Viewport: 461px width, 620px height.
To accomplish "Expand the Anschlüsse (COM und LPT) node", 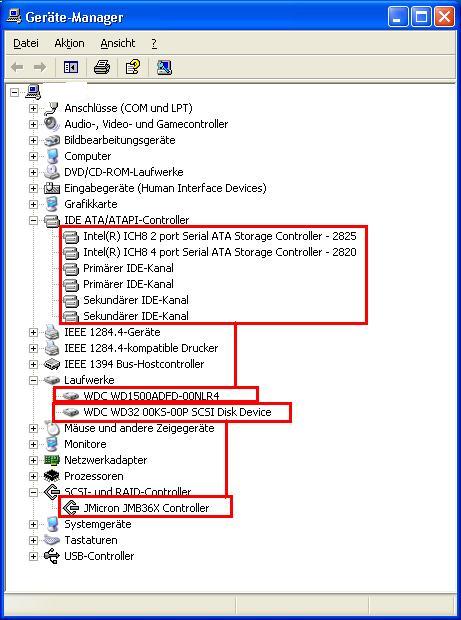I will (33, 108).
